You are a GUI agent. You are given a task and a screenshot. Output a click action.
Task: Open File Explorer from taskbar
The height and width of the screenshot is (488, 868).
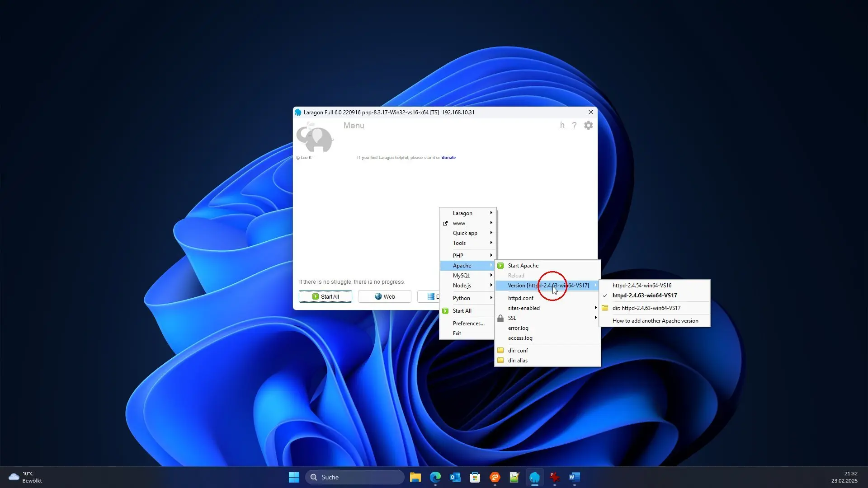(415, 477)
